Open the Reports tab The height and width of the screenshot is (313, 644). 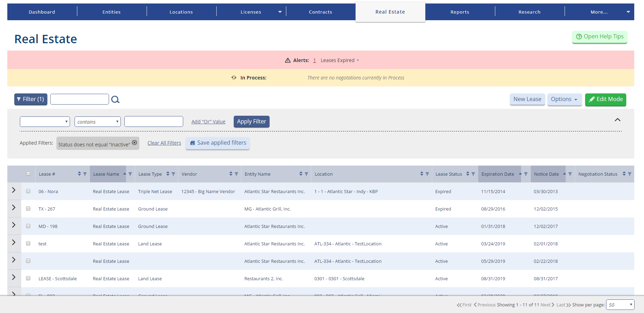[460, 12]
